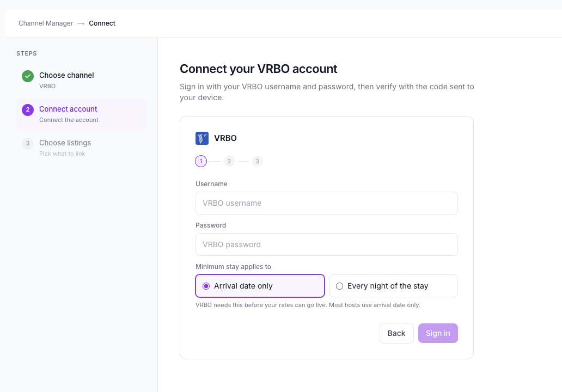Focus the VRBO password field

(x=327, y=244)
